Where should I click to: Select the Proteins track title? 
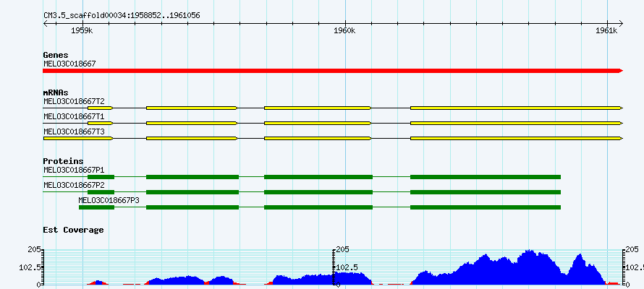pos(63,162)
